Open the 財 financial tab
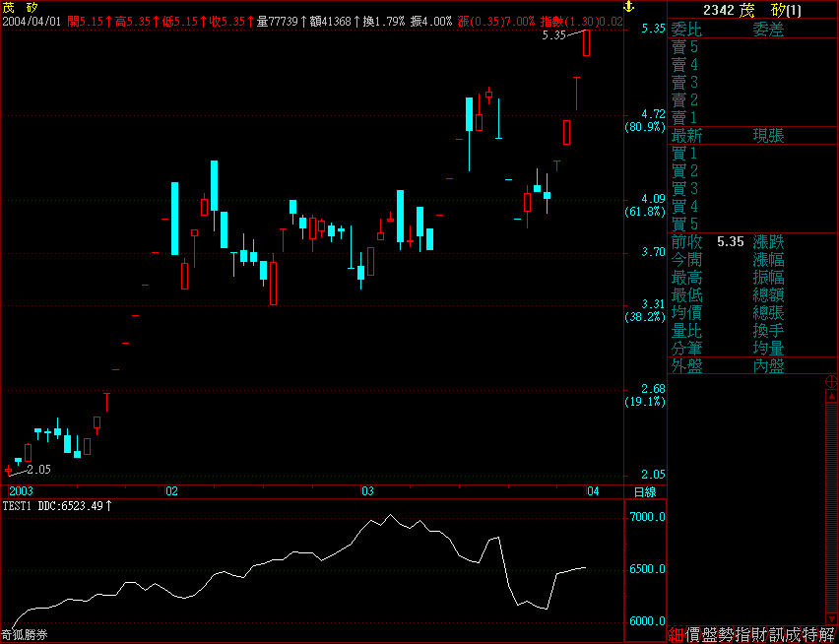Image resolution: width=839 pixels, height=644 pixels. 759,634
